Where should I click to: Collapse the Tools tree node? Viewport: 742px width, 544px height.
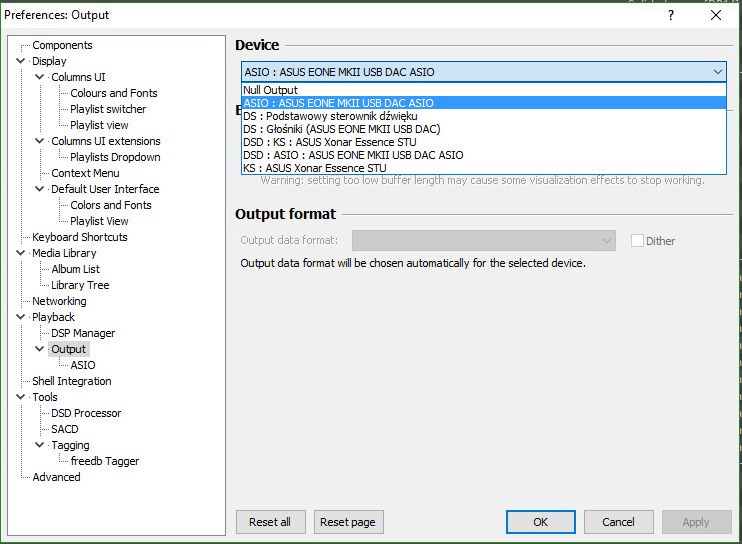click(x=20, y=397)
